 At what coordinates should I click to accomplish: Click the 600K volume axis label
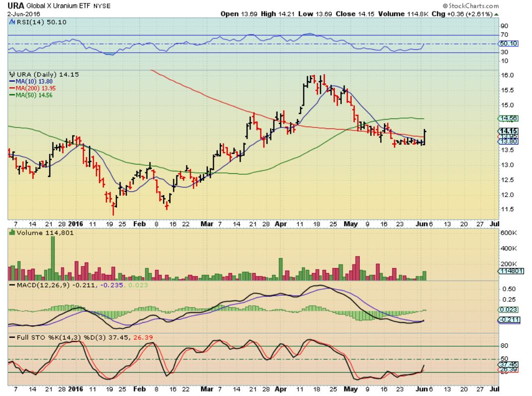click(509, 233)
